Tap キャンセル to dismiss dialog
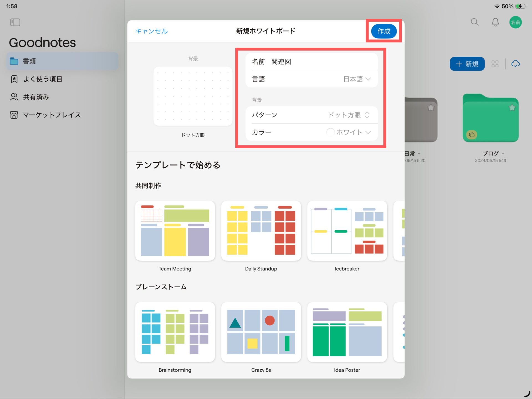This screenshot has height=399, width=532. point(151,31)
